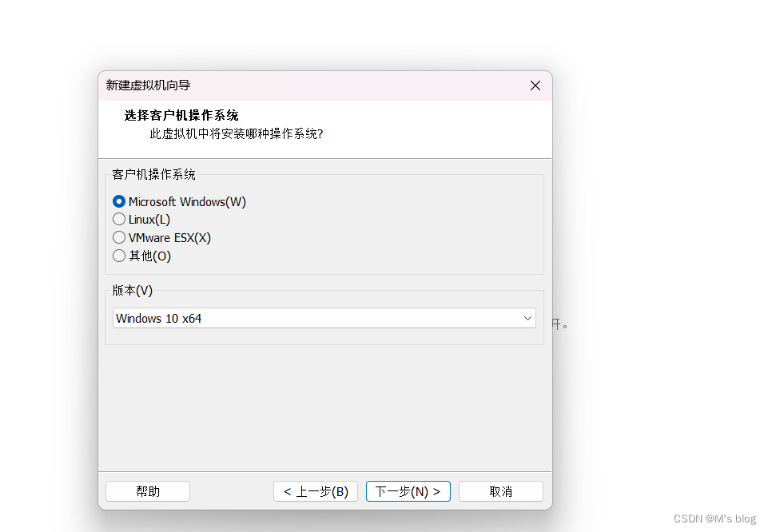Click the 此虚拟机中将安装哪种操作系统? text
Screen dimensions: 768x532
(236, 133)
